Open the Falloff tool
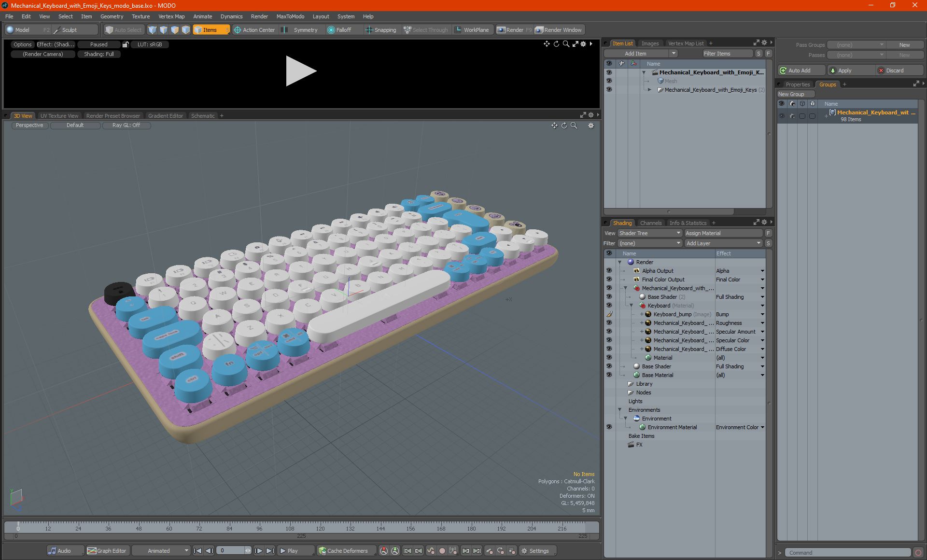 coord(339,30)
